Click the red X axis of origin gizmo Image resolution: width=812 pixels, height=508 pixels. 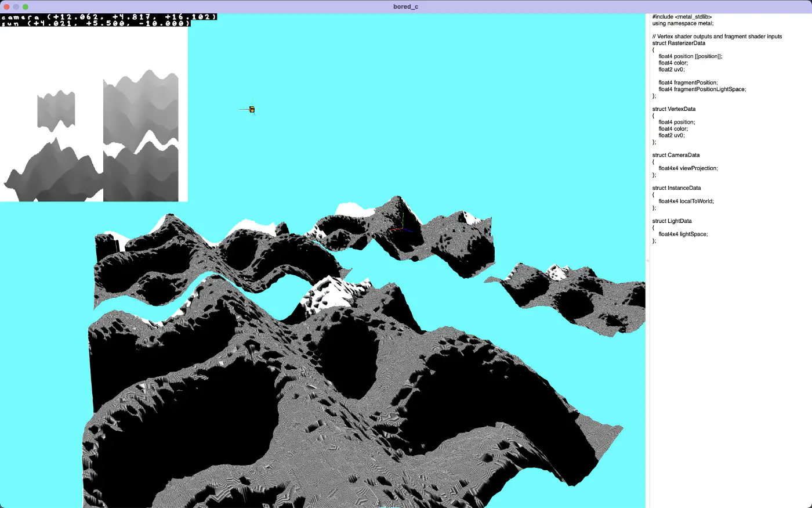click(x=394, y=229)
